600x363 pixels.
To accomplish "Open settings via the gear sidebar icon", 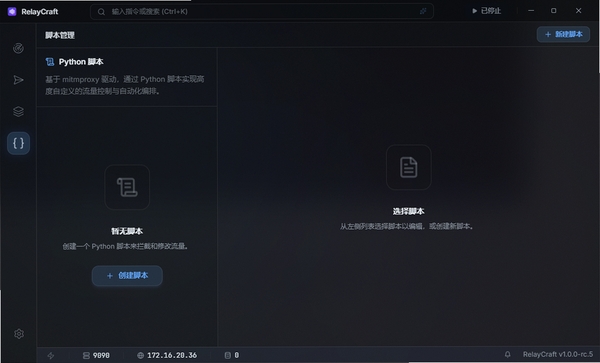I will click(19, 334).
